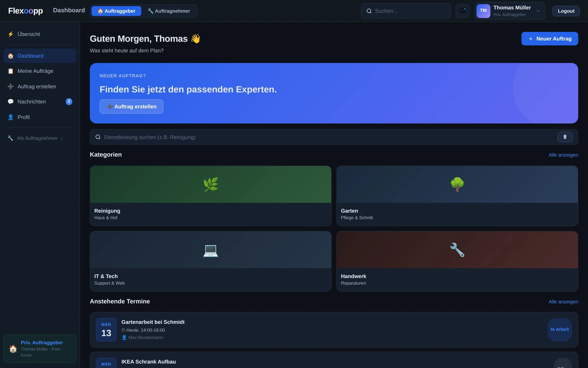Open notifications bell icon
The image size is (588, 368).
coord(462,11)
